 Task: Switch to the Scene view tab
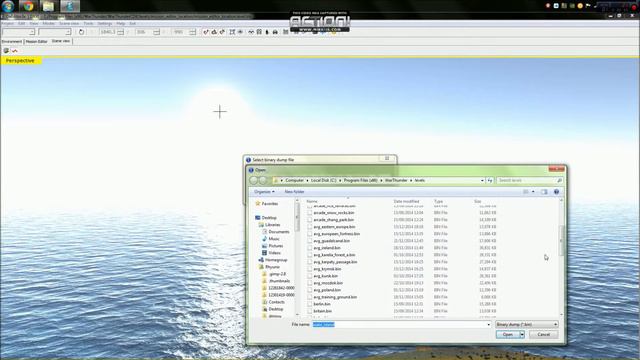61,41
